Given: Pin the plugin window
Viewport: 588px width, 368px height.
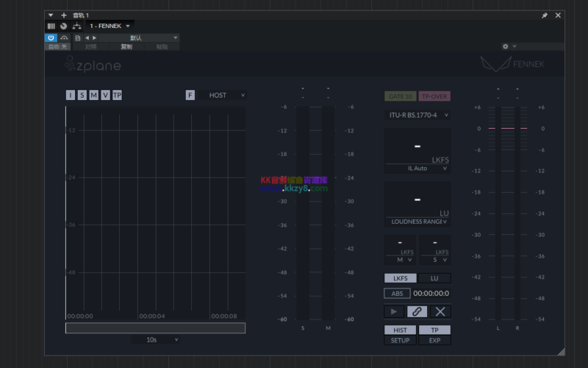Looking at the screenshot, I should click(x=545, y=15).
